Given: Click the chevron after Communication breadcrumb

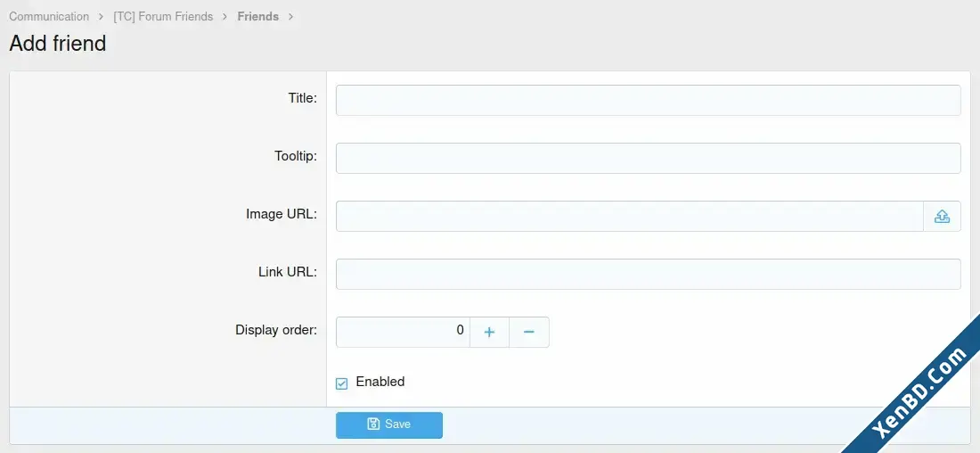Looking at the screenshot, I should click(101, 17).
